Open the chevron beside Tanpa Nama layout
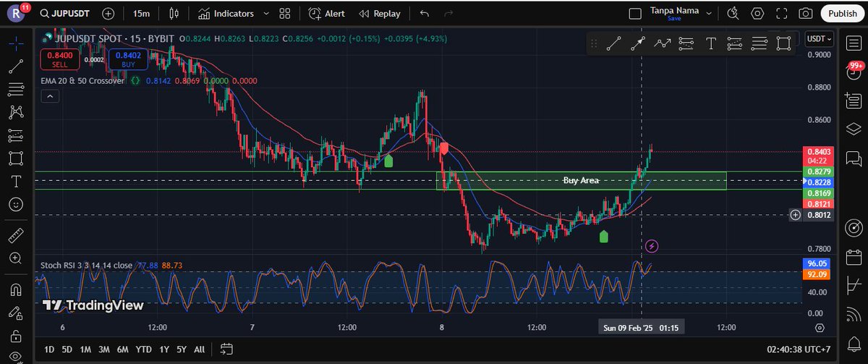 (708, 12)
